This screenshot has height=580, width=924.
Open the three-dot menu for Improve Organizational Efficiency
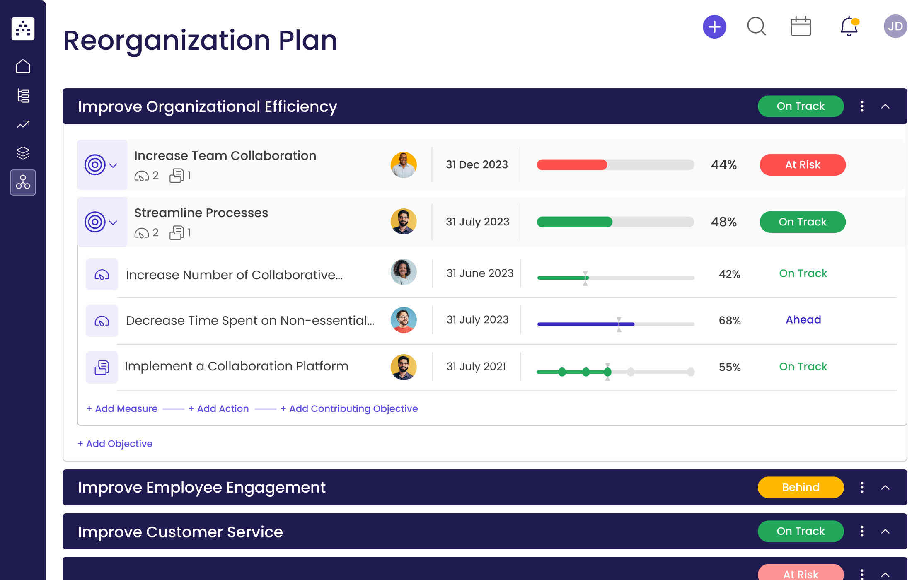tap(862, 106)
